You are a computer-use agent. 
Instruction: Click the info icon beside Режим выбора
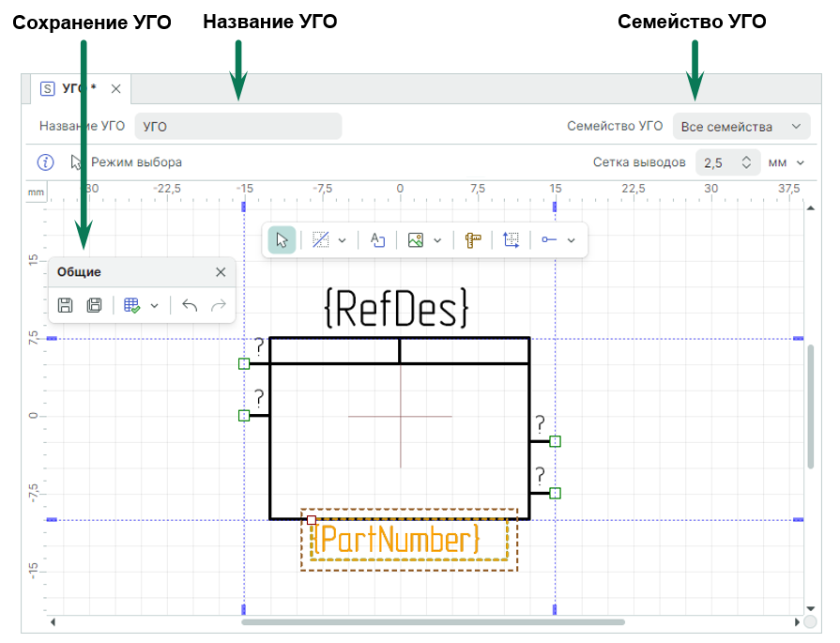[x=45, y=162]
